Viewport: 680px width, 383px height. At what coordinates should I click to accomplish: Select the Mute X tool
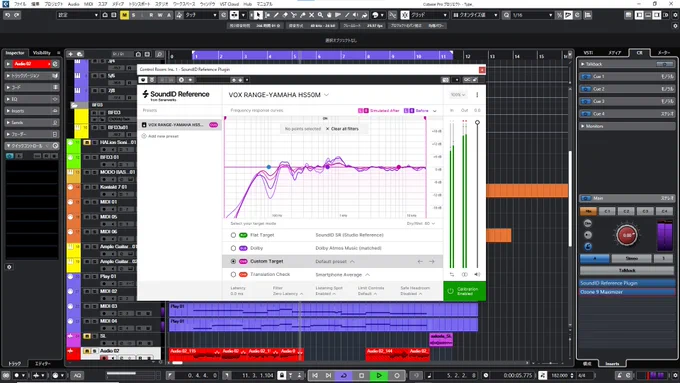pos(311,15)
